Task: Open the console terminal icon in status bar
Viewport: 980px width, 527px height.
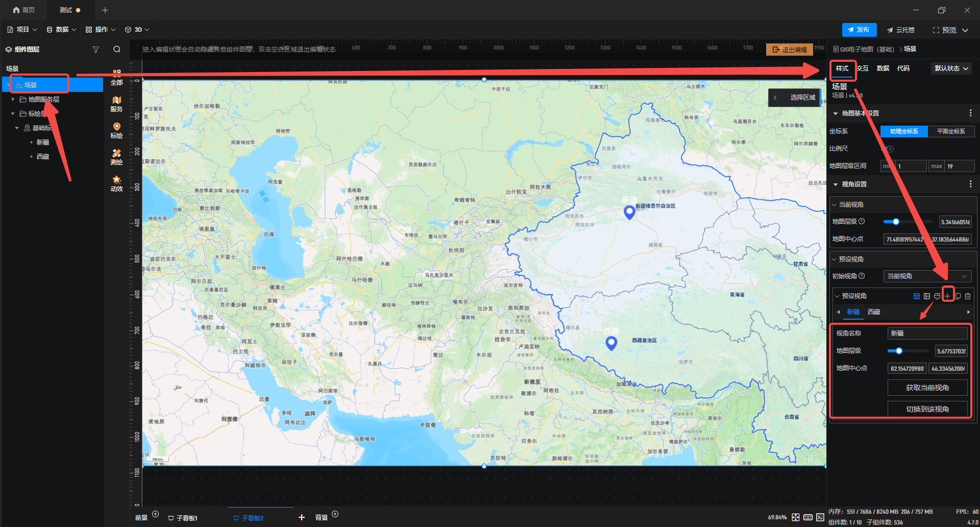Action: pyautogui.click(x=820, y=517)
